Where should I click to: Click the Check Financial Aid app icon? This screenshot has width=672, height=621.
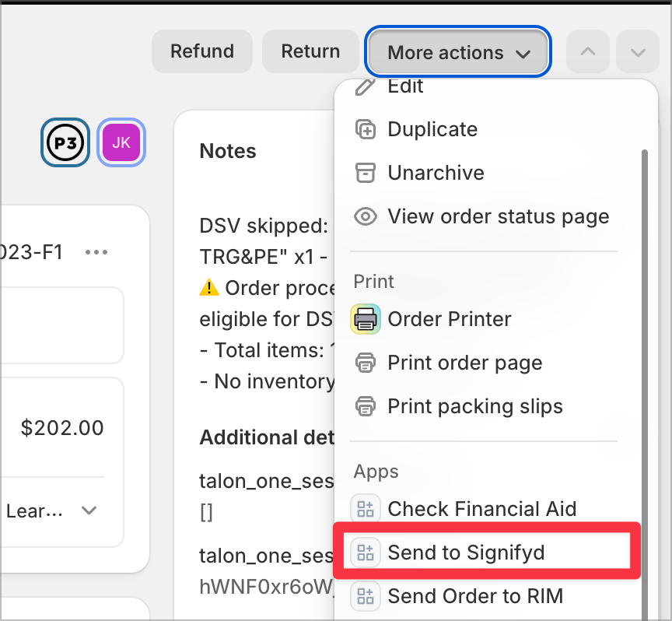tap(366, 509)
